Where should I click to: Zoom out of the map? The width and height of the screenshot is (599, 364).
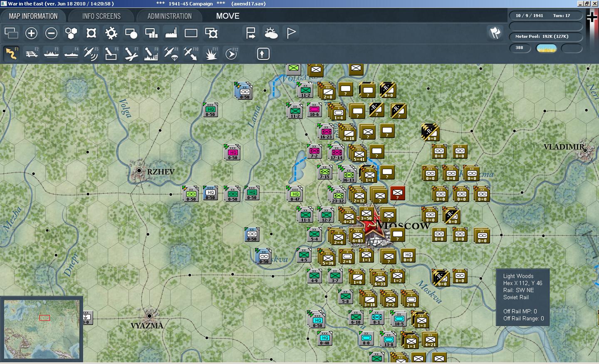point(51,33)
